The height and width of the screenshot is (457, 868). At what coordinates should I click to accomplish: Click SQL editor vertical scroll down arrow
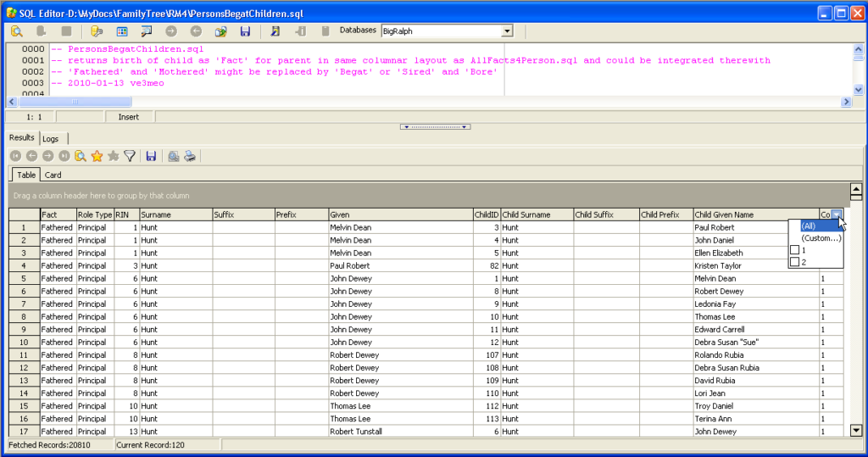[x=858, y=90]
